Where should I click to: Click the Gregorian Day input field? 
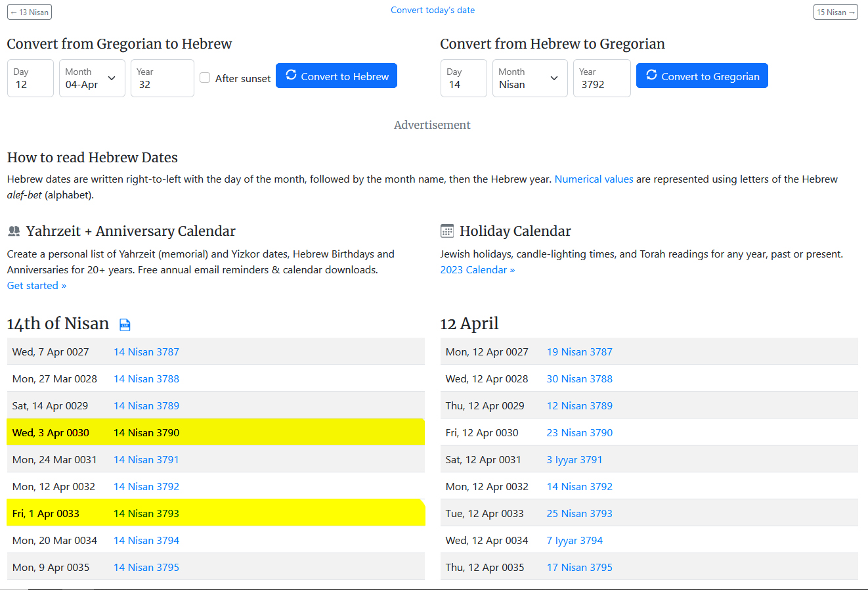click(30, 78)
